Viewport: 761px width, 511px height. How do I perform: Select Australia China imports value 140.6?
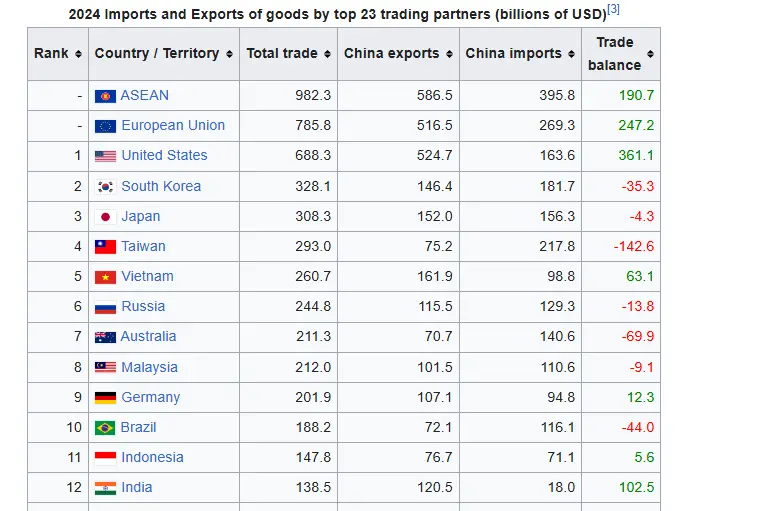pyautogui.click(x=557, y=336)
